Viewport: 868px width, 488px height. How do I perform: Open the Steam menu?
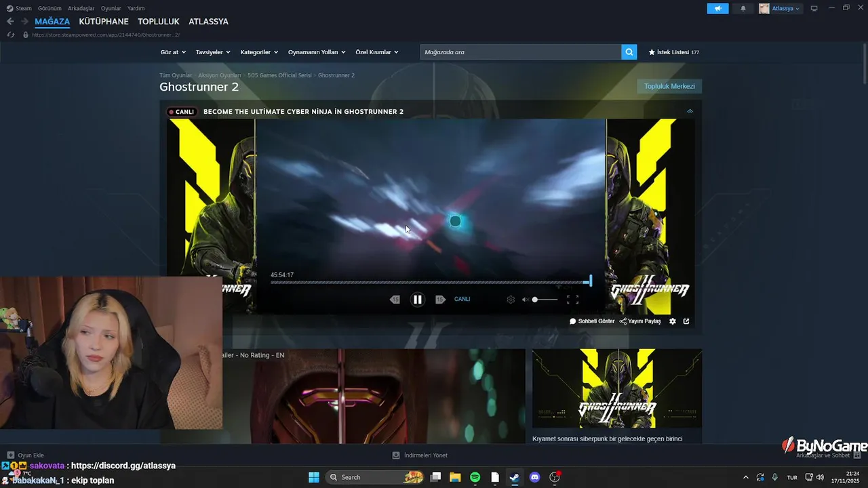tap(19, 8)
